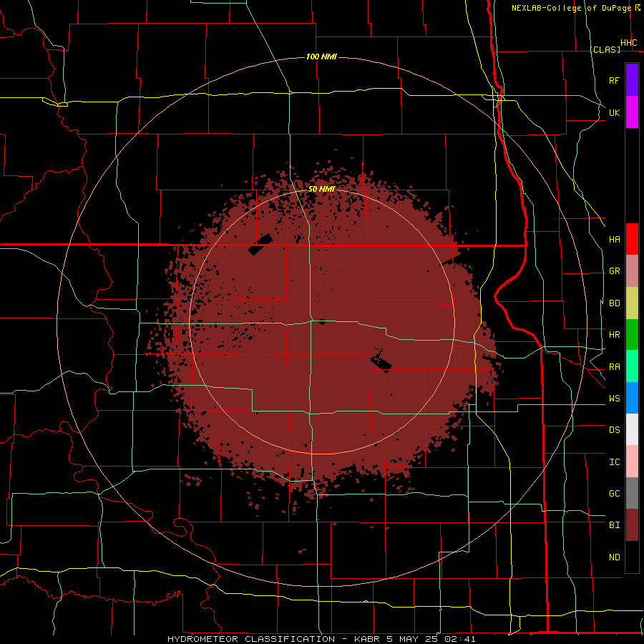
Task: Click the blue WS legend swatch
Action: point(632,398)
